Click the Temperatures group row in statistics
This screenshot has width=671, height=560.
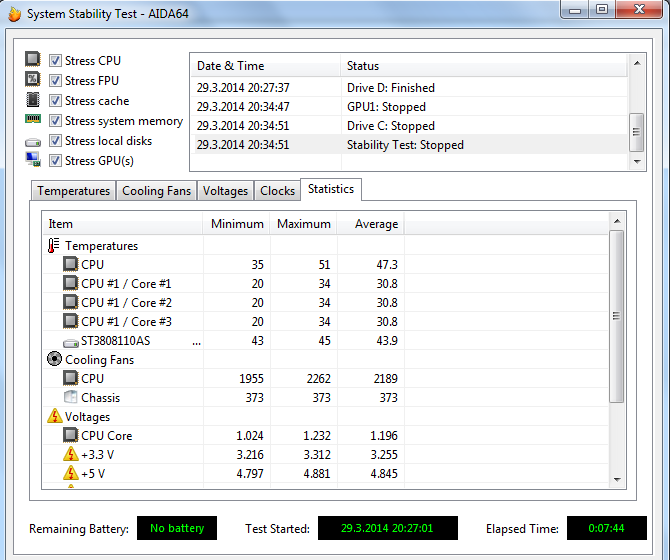[325, 246]
